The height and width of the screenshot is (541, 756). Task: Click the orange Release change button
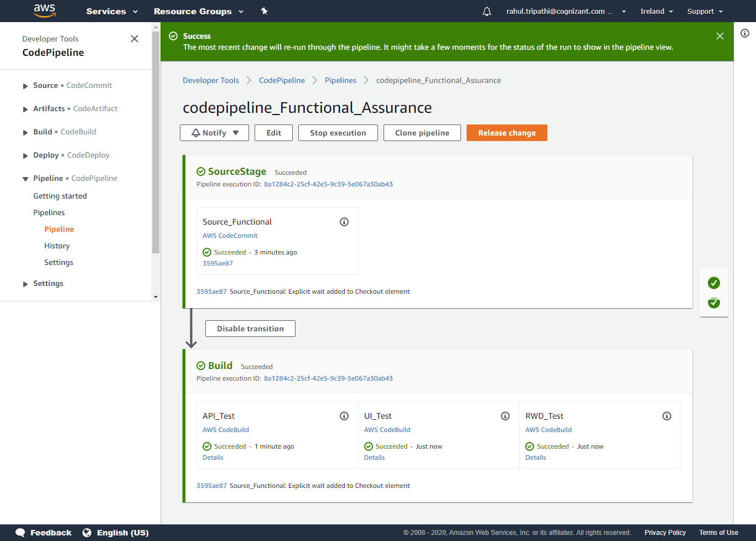(x=507, y=133)
